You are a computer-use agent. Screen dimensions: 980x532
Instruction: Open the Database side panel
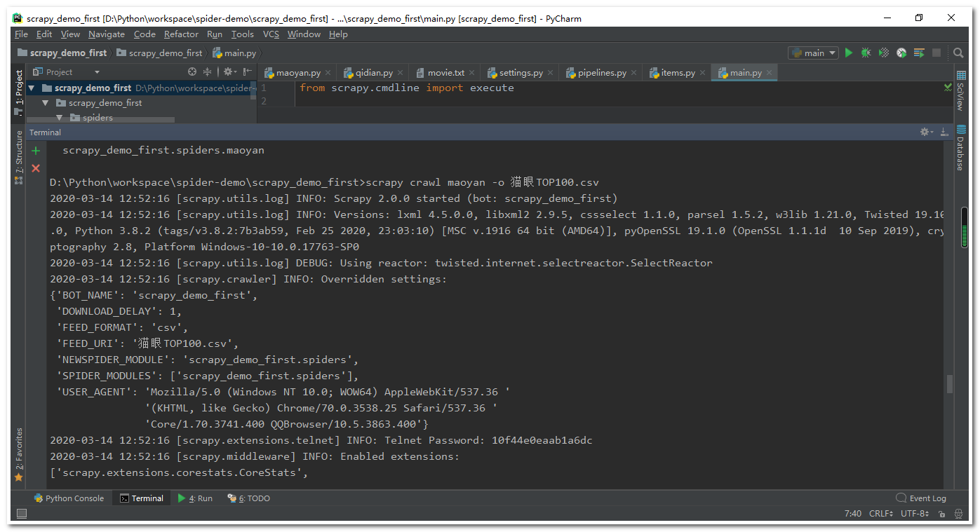[x=960, y=148]
